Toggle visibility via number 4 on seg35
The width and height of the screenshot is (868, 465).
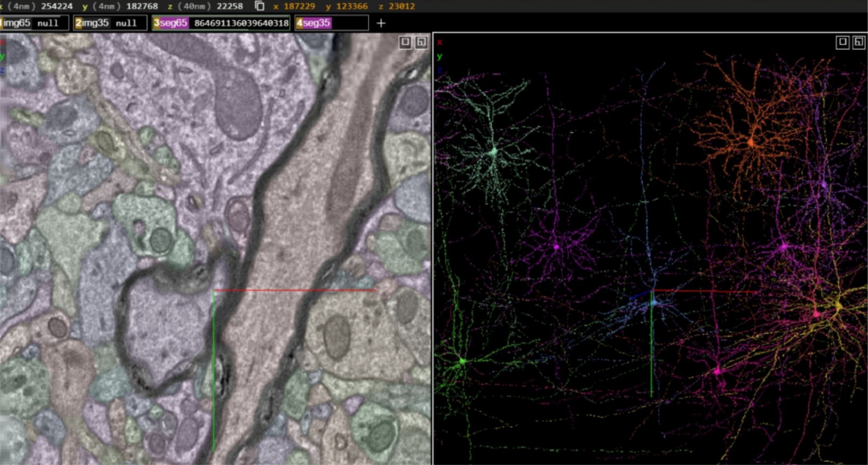pyautogui.click(x=299, y=23)
